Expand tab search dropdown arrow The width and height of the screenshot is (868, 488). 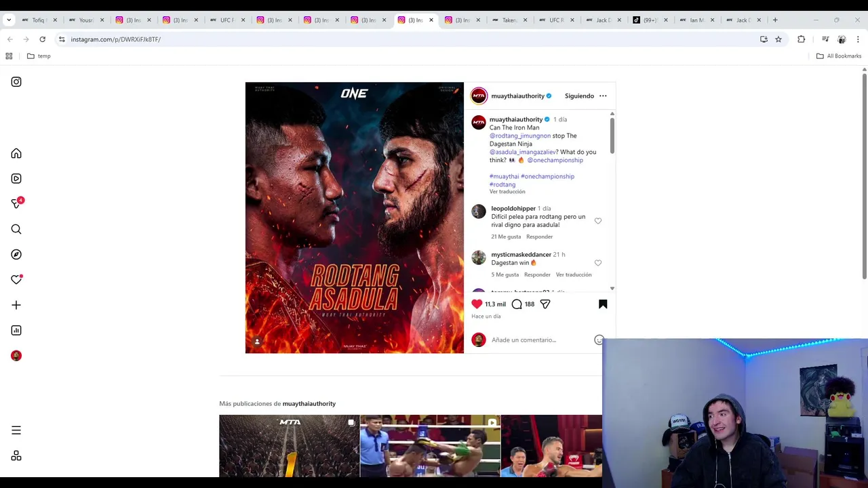click(9, 20)
